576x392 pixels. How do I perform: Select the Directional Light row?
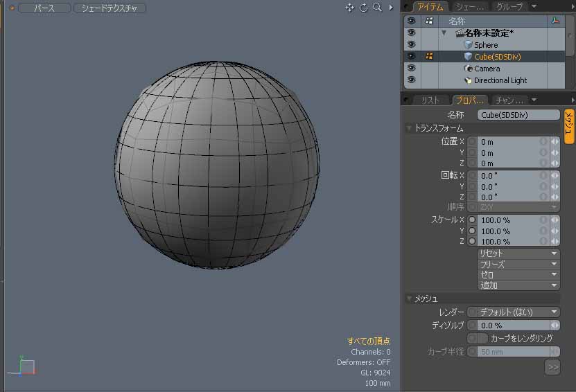pyautogui.click(x=485, y=80)
